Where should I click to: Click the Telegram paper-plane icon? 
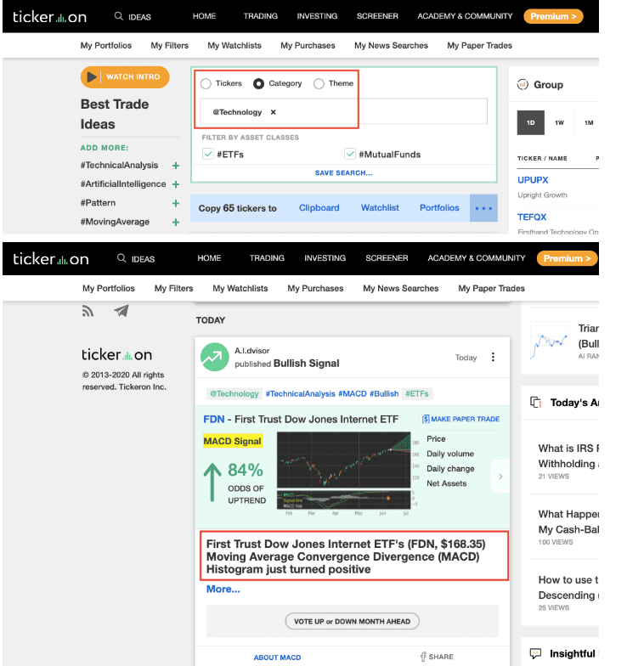coord(121,311)
